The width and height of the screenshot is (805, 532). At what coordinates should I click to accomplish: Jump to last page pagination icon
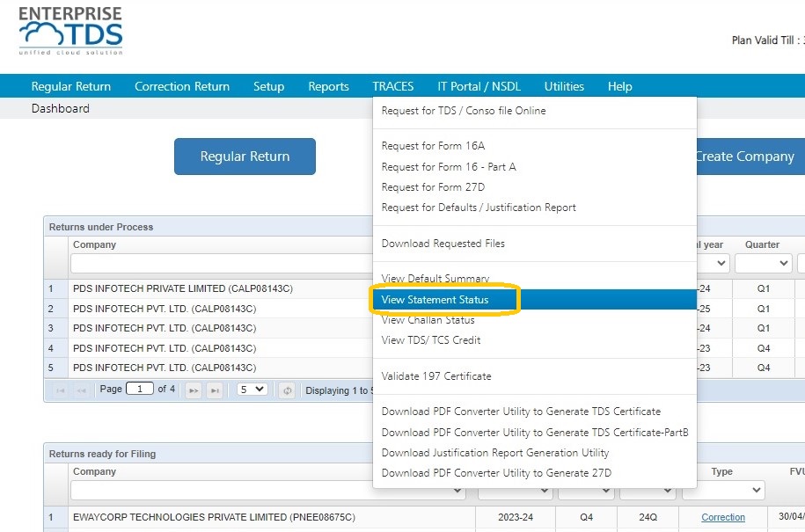215,390
